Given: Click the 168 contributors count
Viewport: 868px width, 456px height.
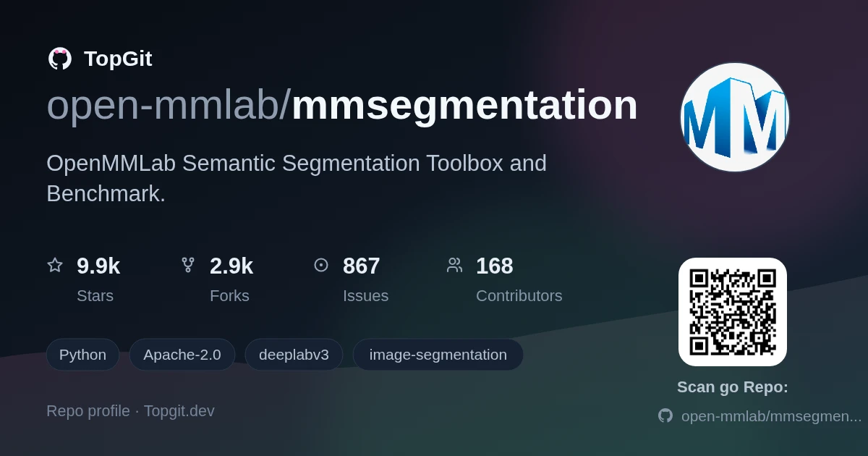Looking at the screenshot, I should tap(495, 266).
